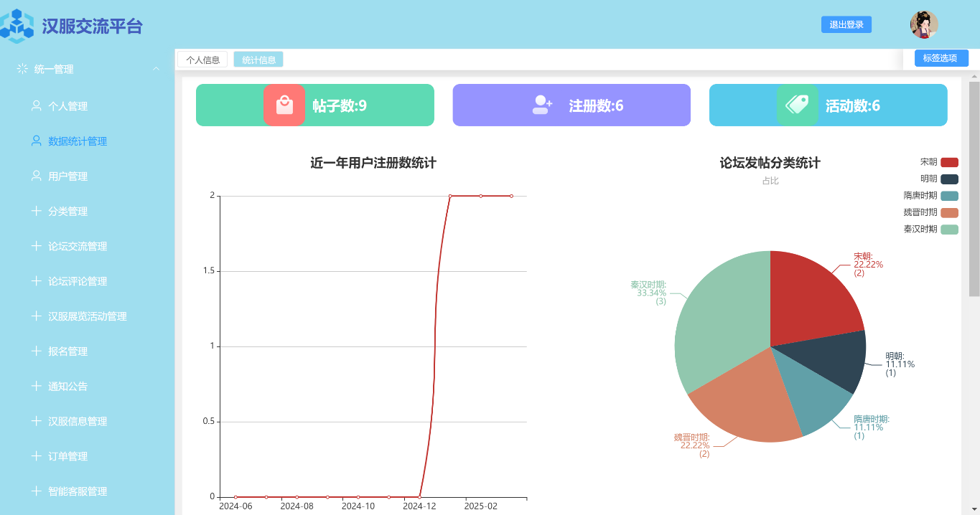Select the 统计信息 tab
Image resolution: width=980 pixels, height=515 pixels.
tap(258, 60)
